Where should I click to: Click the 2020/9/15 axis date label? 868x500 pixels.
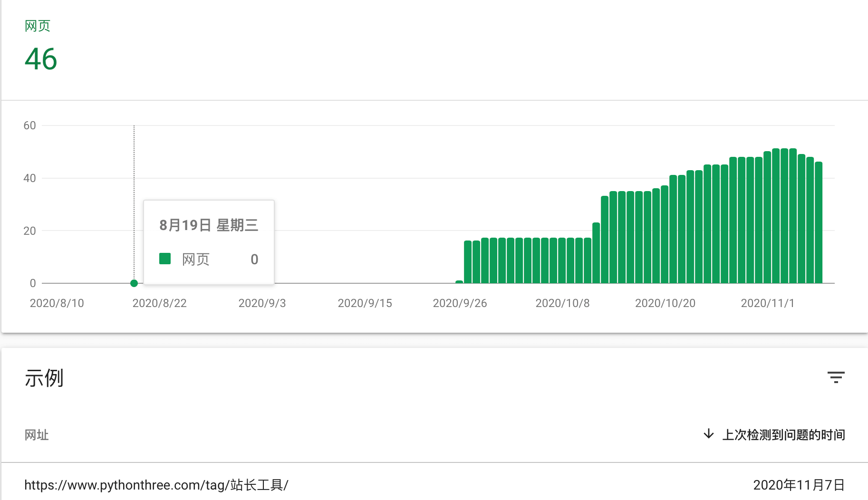click(x=365, y=303)
